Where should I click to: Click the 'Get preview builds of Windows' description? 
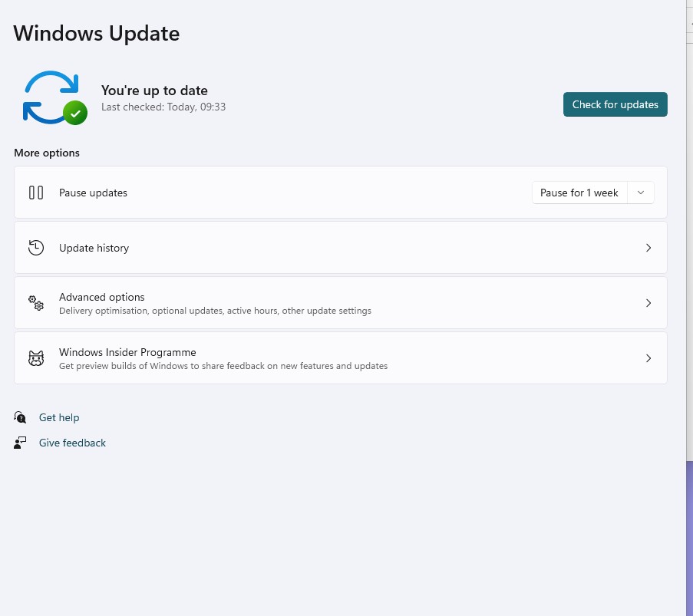(223, 366)
